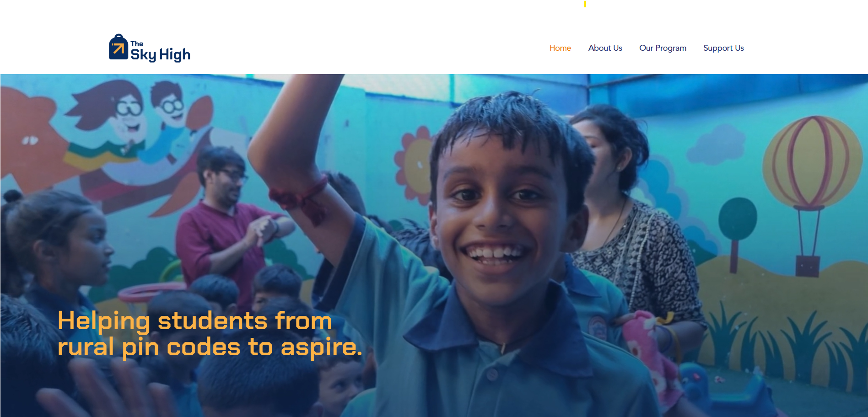Click the backpack arrow logo icon
The image size is (868, 417).
pos(118,47)
